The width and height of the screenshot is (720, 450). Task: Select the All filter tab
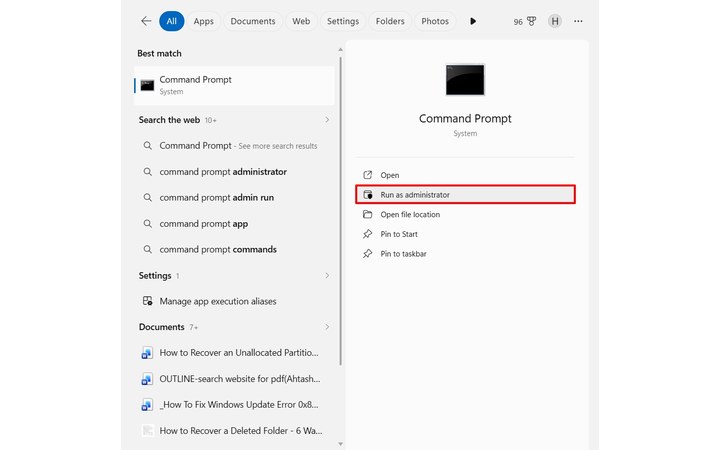point(172,21)
